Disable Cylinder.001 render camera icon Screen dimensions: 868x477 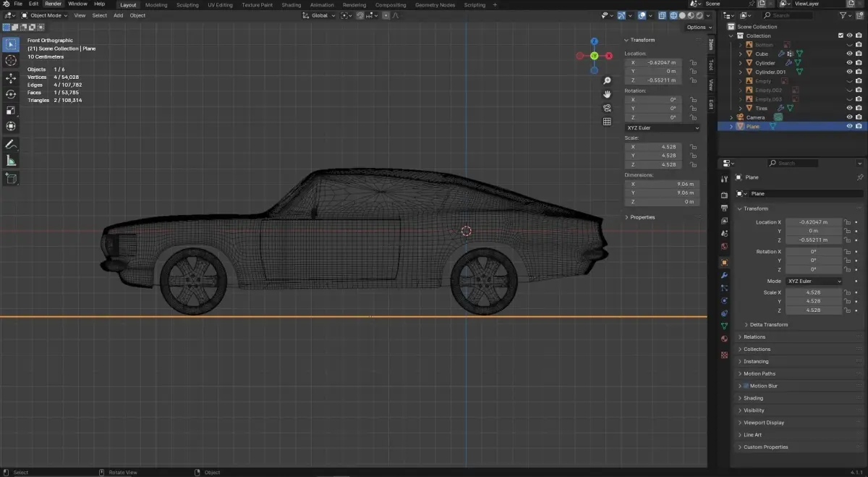[859, 72]
